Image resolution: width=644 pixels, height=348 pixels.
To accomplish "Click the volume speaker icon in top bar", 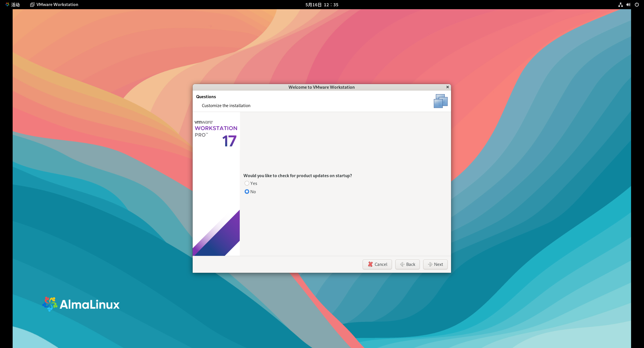I will (628, 5).
